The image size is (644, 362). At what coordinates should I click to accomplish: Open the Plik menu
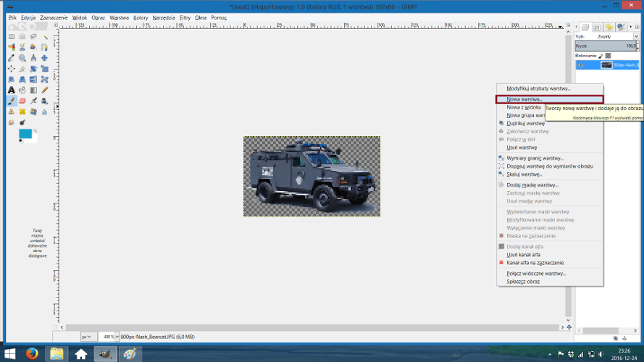tap(12, 17)
